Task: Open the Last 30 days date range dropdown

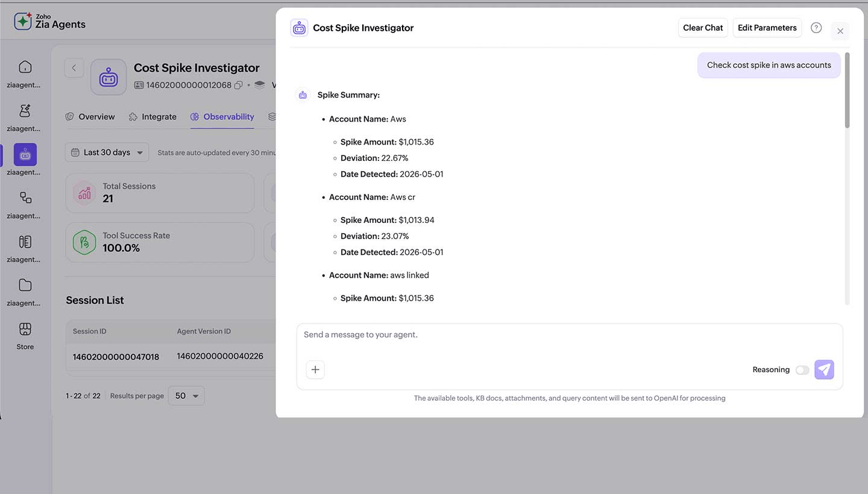Action: (107, 152)
